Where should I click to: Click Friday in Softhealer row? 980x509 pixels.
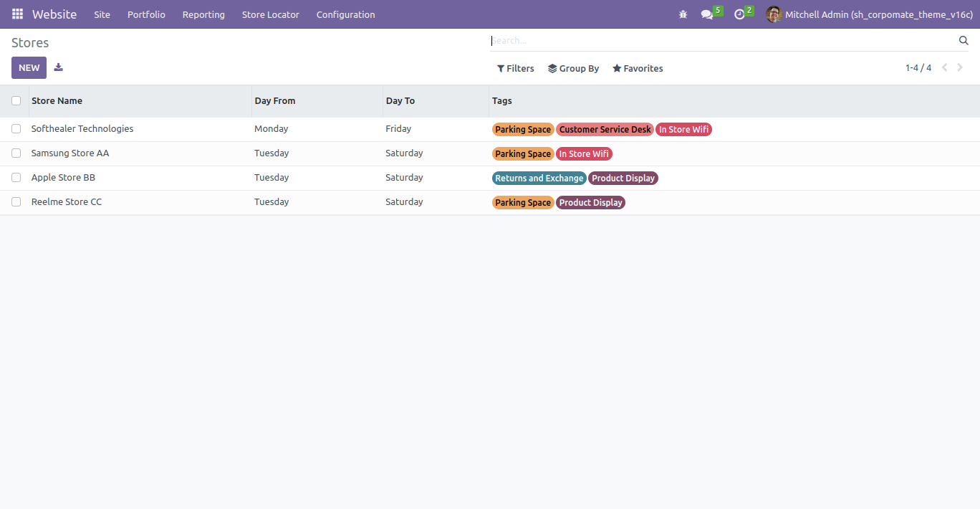point(398,129)
